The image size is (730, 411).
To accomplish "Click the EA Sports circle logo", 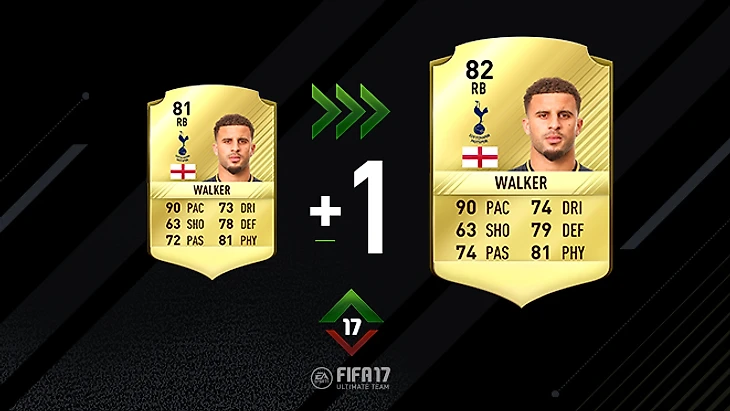I will pos(322,377).
